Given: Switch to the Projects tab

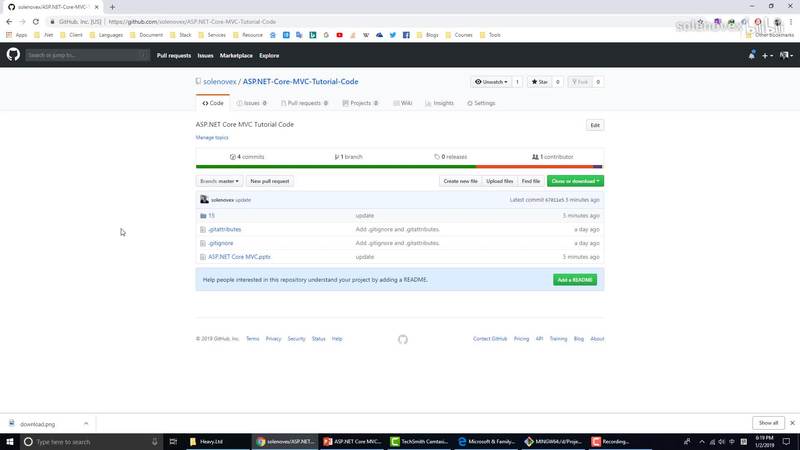Looking at the screenshot, I should coord(360,103).
